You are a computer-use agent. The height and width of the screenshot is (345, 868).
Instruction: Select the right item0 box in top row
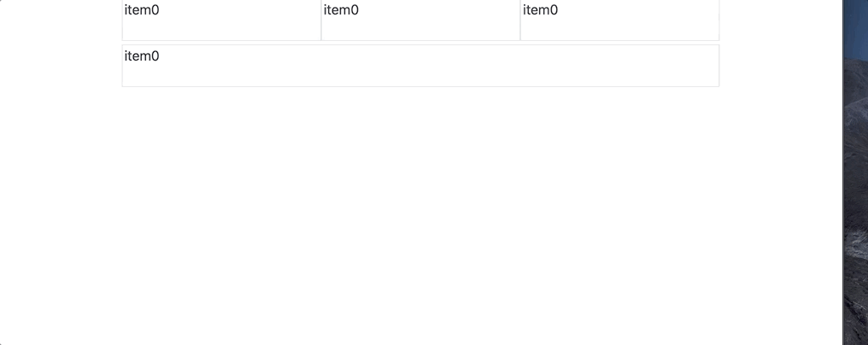click(619, 20)
